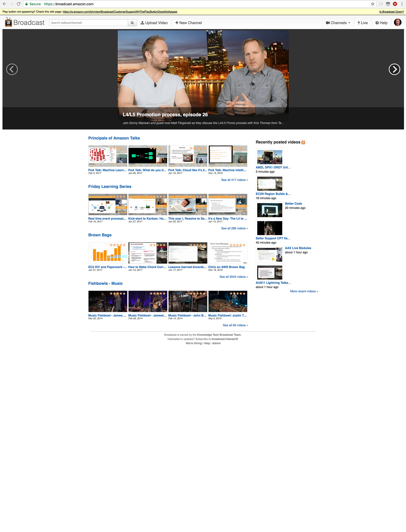
Task: Open the Channels dropdown menu
Action: (338, 23)
